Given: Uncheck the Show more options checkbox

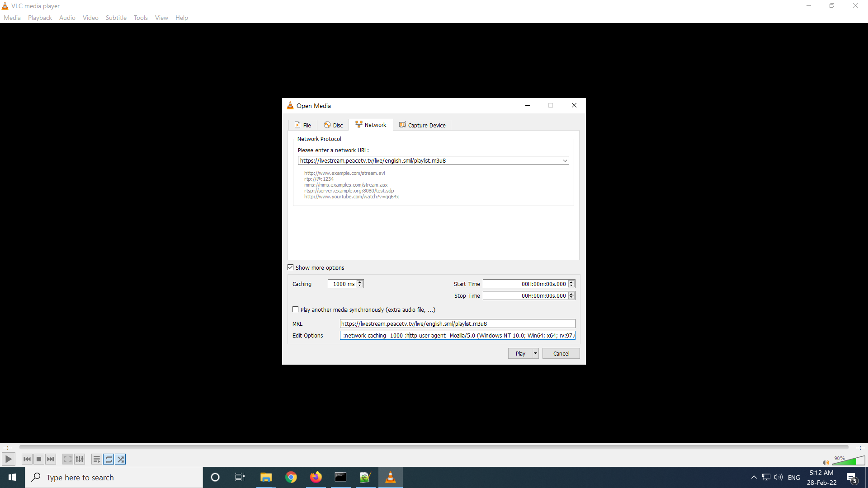Looking at the screenshot, I should (290, 267).
